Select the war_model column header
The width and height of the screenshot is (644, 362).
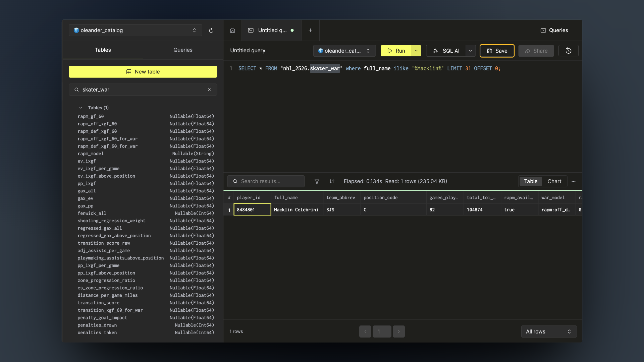pyautogui.click(x=557, y=198)
